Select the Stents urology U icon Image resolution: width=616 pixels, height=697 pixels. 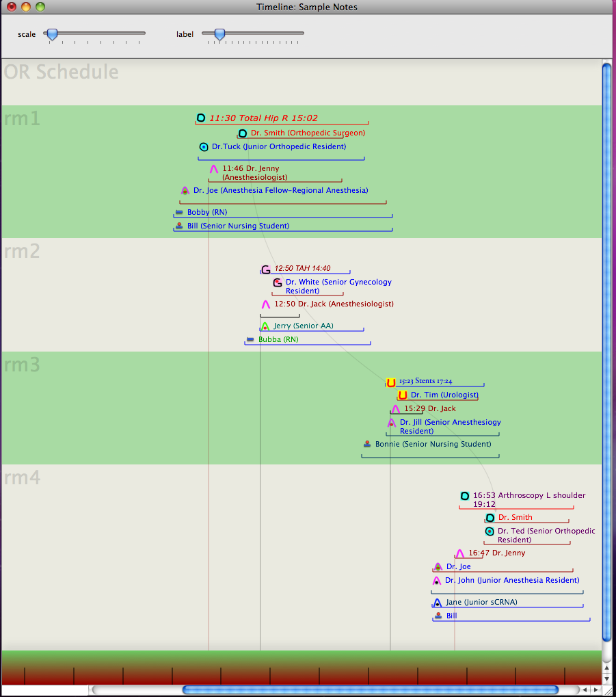[391, 382]
